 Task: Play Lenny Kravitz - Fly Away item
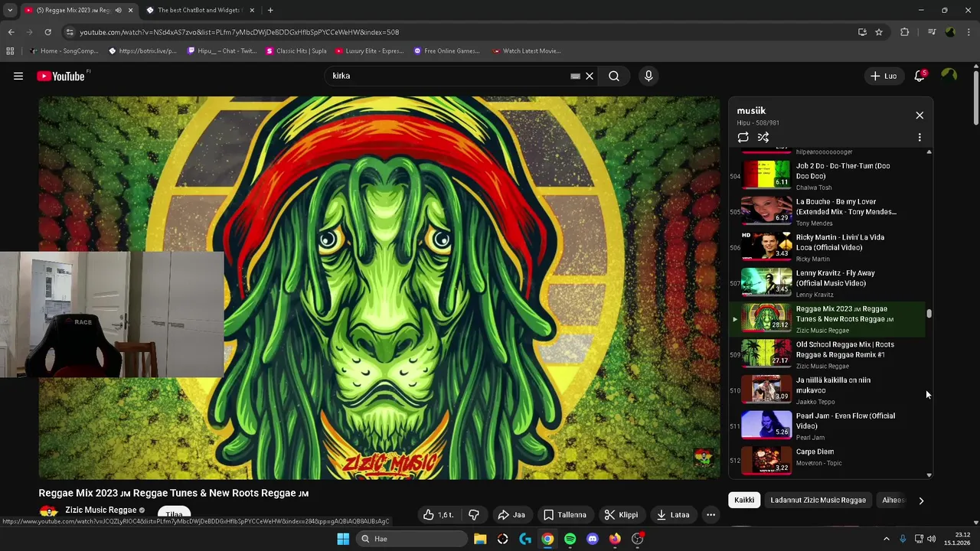tap(827, 282)
